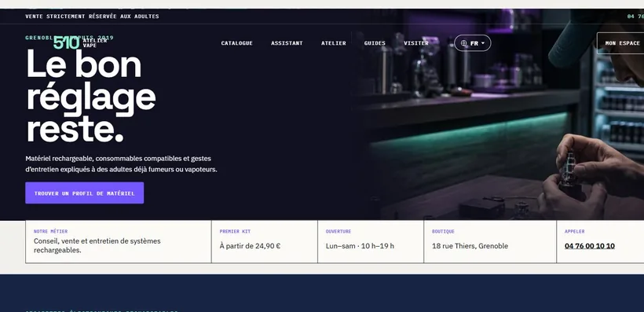Open the Guides section

tap(375, 43)
